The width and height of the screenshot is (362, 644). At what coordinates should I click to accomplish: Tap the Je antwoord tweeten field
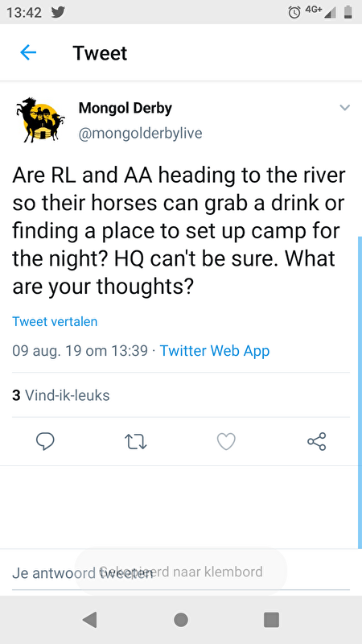pos(180,572)
